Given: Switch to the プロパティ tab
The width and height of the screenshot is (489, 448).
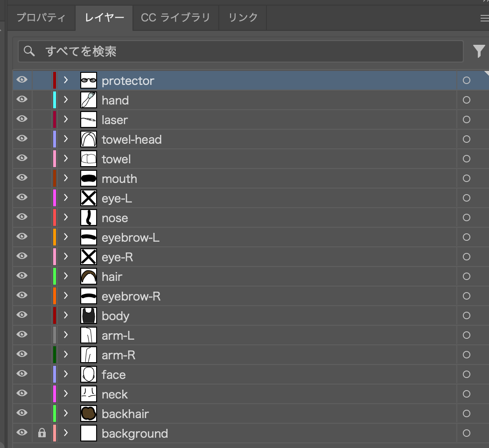Looking at the screenshot, I should (41, 18).
